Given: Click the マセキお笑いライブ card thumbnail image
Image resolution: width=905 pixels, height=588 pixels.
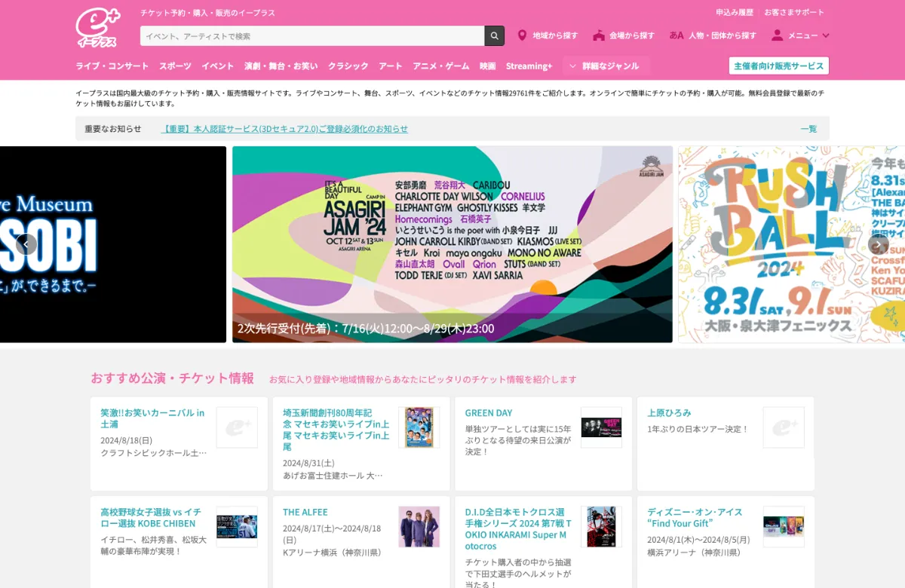Looking at the screenshot, I should (419, 427).
